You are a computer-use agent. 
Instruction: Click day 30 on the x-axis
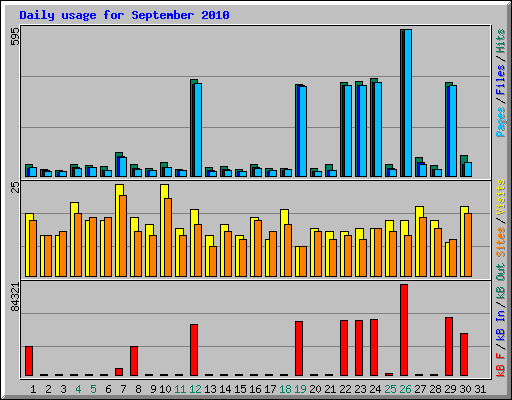[465, 389]
